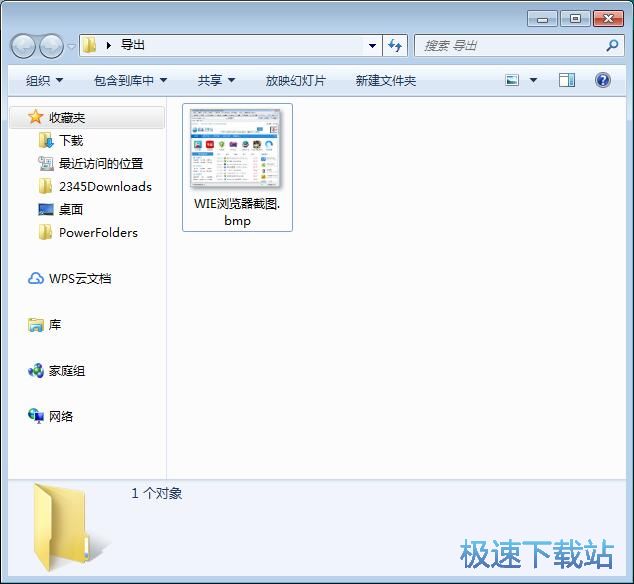Select 家庭组 in navigation pane
Viewport: 634px width, 584px height.
[67, 370]
